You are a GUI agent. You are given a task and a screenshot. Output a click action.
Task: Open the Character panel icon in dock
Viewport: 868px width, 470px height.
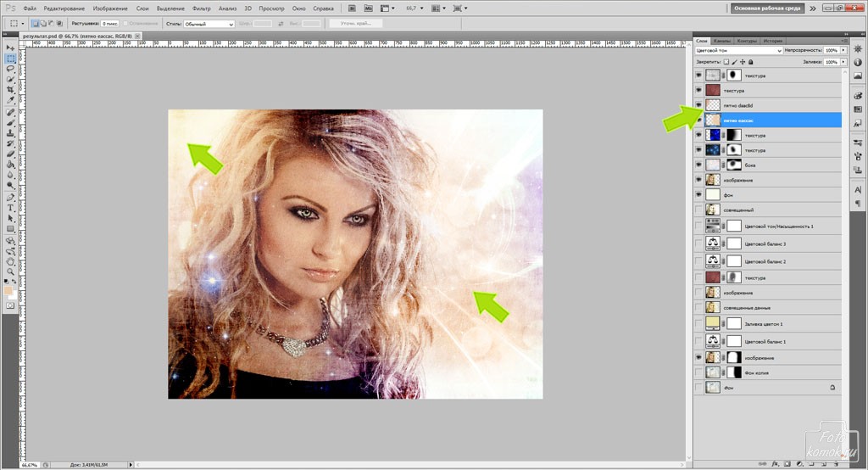click(857, 191)
